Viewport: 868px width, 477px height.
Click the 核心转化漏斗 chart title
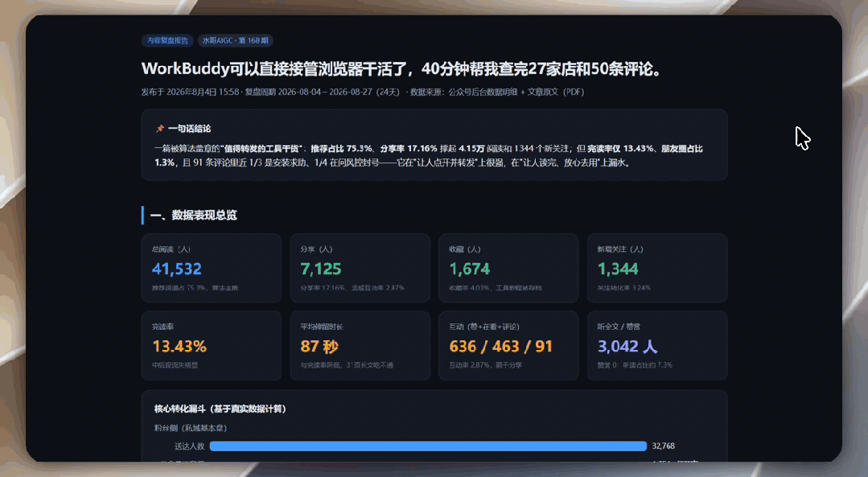point(220,409)
